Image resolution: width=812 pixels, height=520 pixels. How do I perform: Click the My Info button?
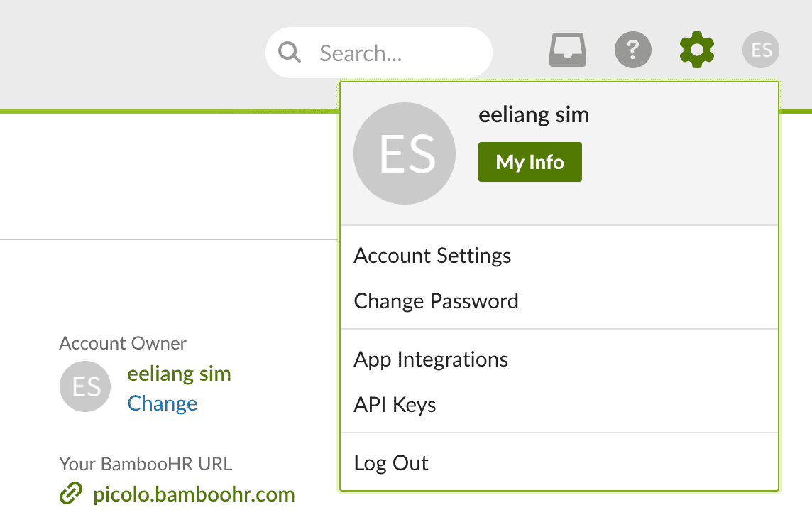tap(530, 162)
